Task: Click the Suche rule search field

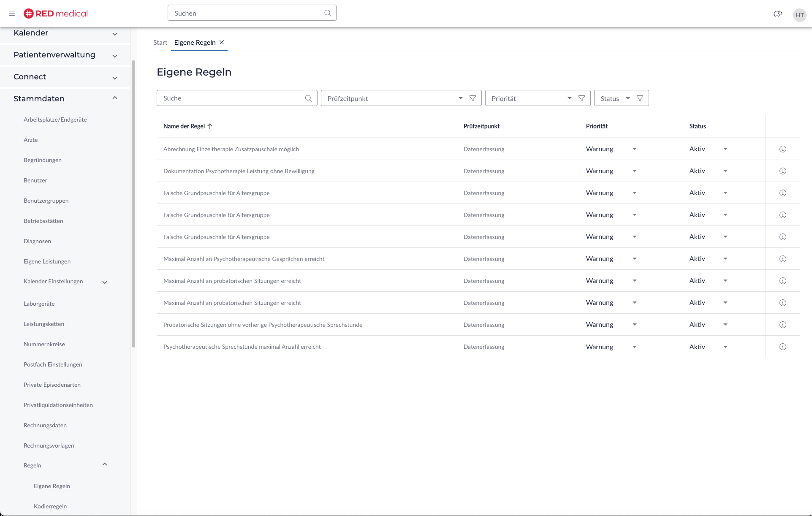Action: point(232,98)
